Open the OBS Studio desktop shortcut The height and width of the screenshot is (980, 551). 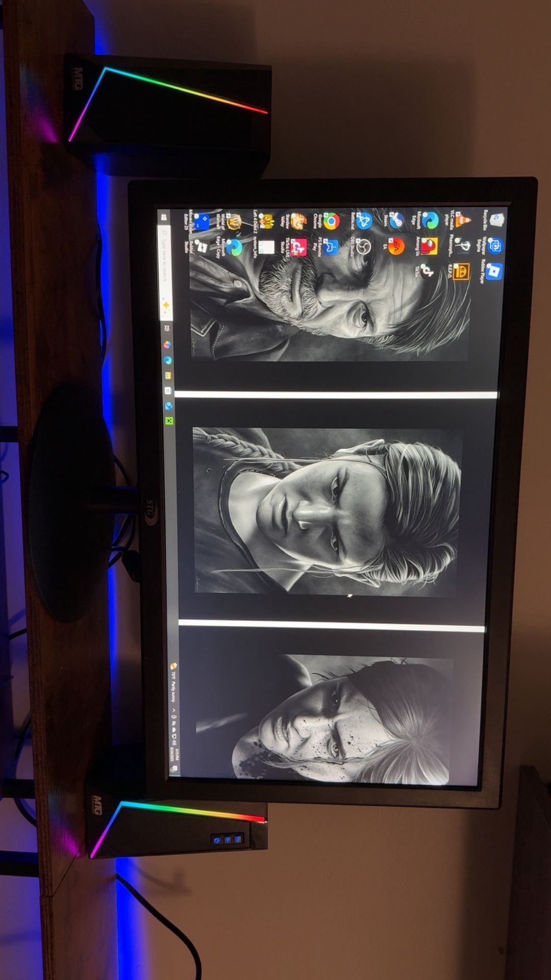[361, 247]
